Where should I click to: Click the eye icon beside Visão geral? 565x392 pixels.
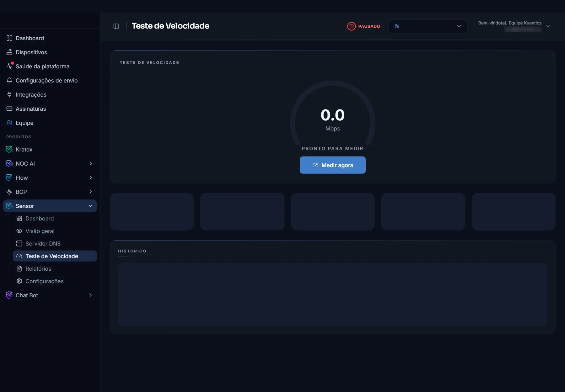(19, 231)
